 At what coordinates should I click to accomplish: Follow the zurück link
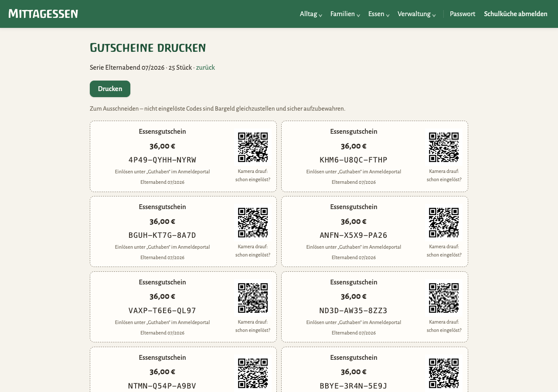tap(205, 68)
